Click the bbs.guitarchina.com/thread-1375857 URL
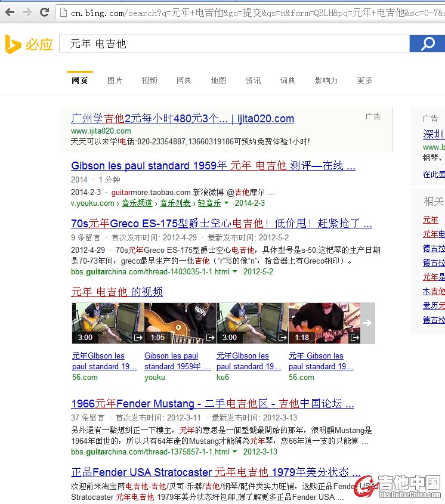 [x=150, y=452]
